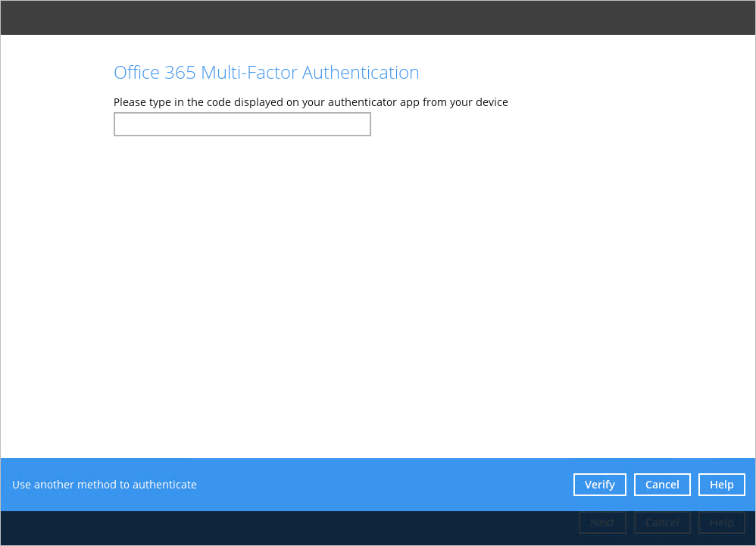Viewport: 756px width, 546px height.
Task: Click the 'Please type in the code' instruction text
Action: tap(311, 102)
